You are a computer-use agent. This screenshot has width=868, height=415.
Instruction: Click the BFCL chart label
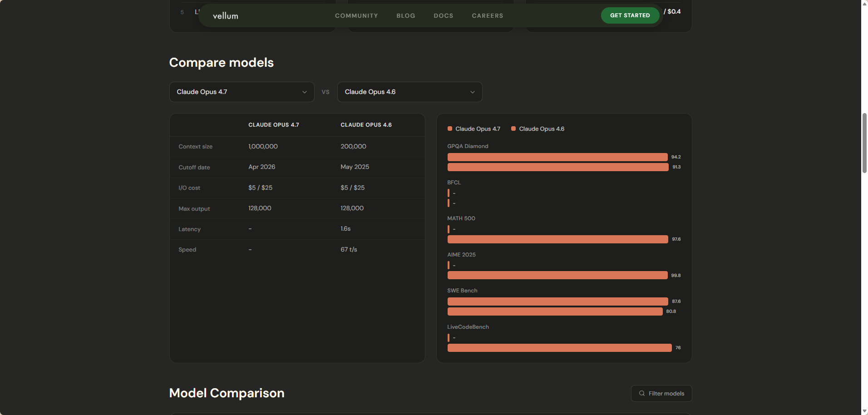click(x=454, y=183)
